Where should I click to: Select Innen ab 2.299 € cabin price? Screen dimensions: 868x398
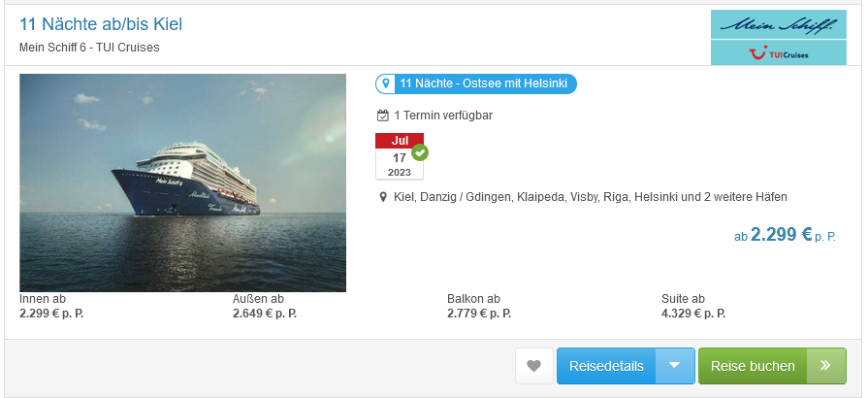point(51,306)
